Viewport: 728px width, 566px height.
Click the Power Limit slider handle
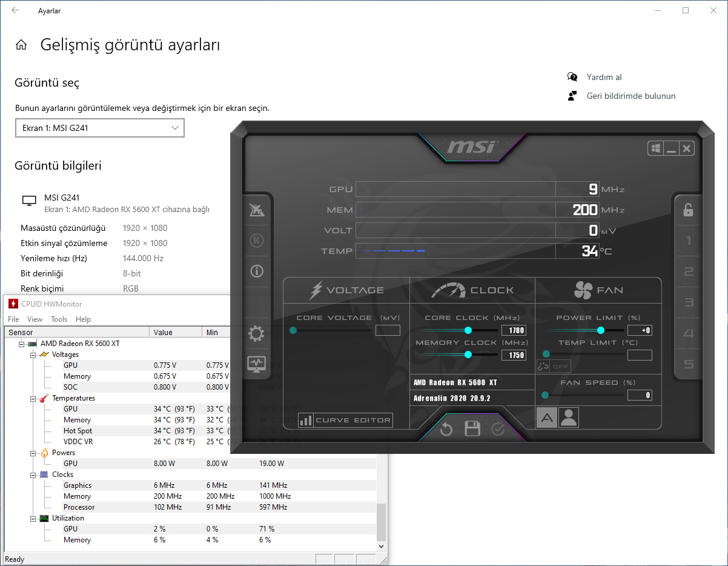pyautogui.click(x=601, y=330)
